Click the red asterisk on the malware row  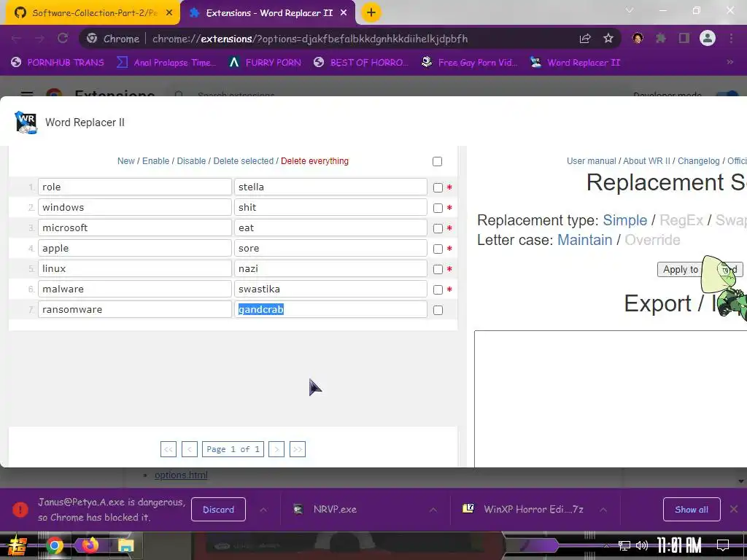coord(449,289)
